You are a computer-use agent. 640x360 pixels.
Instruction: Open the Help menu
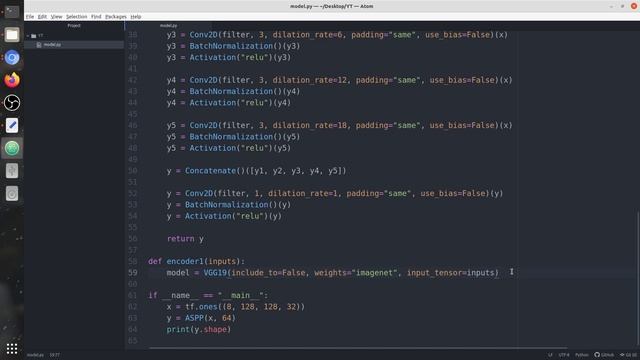pos(136,17)
